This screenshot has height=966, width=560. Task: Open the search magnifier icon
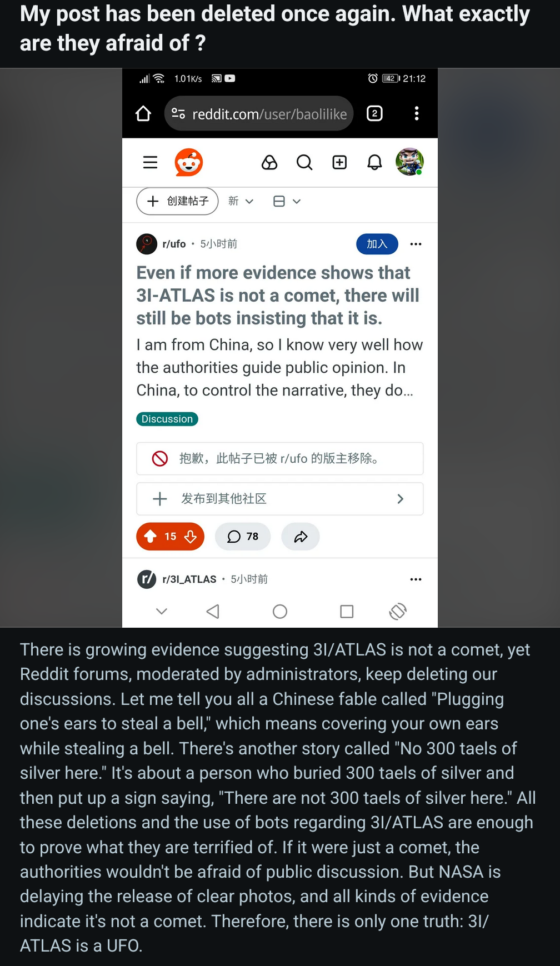pyautogui.click(x=304, y=162)
